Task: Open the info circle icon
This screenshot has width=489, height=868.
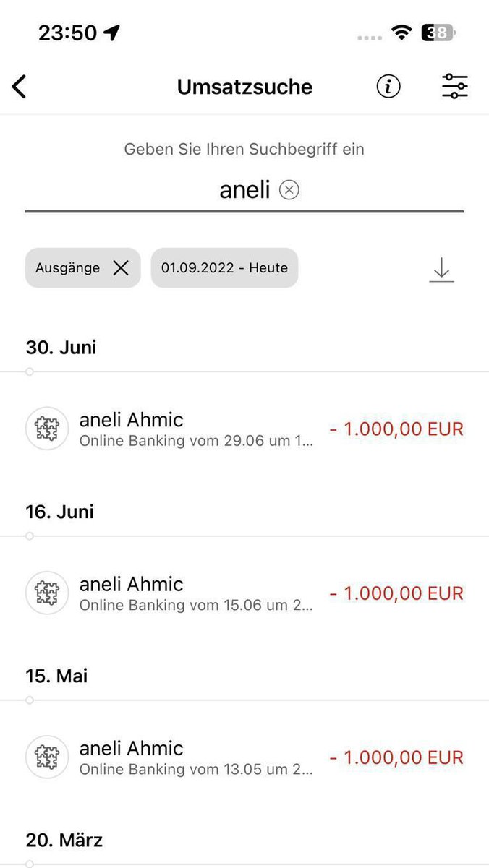Action: pyautogui.click(x=388, y=87)
